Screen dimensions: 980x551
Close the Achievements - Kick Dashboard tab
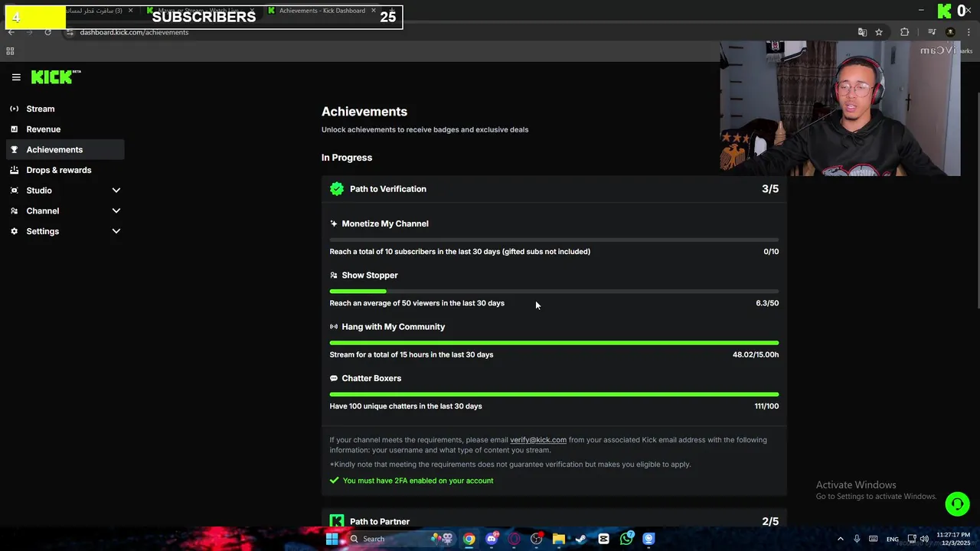374,11
